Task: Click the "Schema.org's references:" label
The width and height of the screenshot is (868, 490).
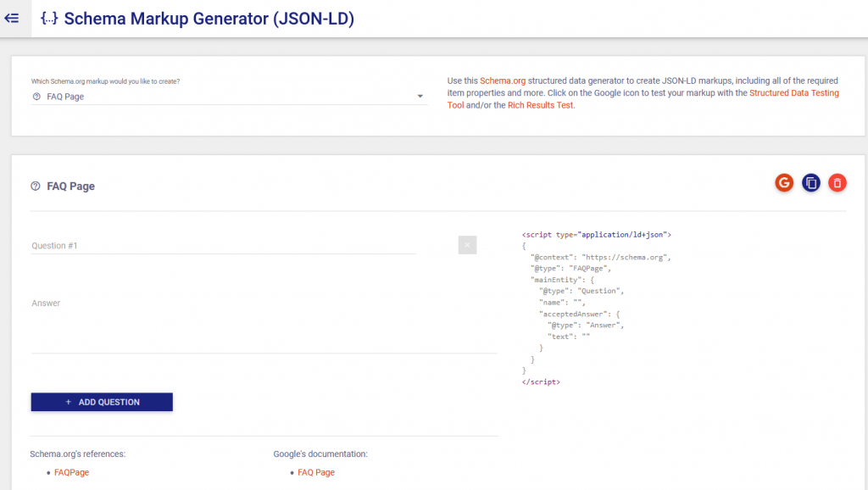Action: point(77,454)
